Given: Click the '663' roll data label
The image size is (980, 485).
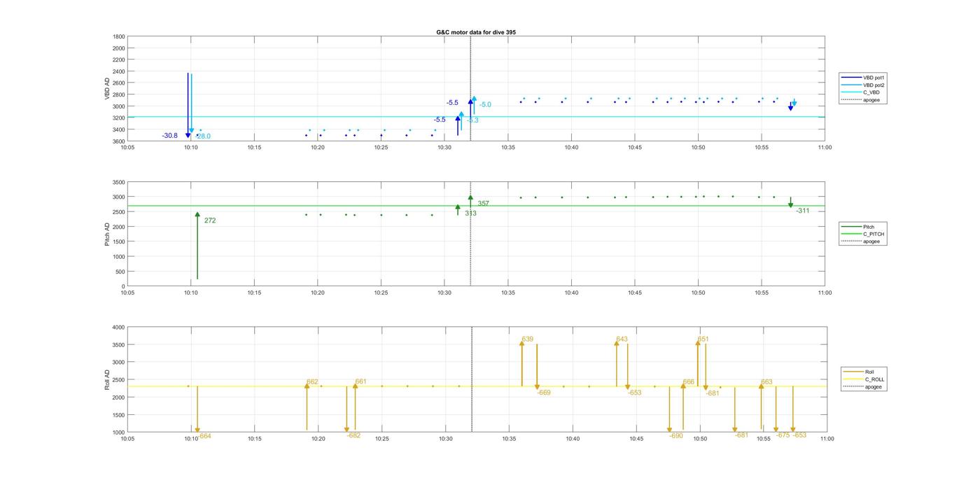Looking at the screenshot, I should [x=766, y=382].
